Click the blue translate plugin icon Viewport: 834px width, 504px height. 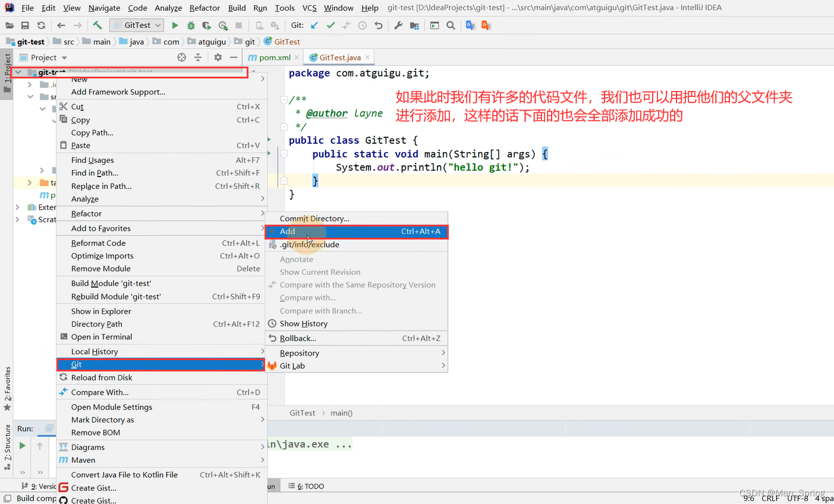click(x=470, y=26)
